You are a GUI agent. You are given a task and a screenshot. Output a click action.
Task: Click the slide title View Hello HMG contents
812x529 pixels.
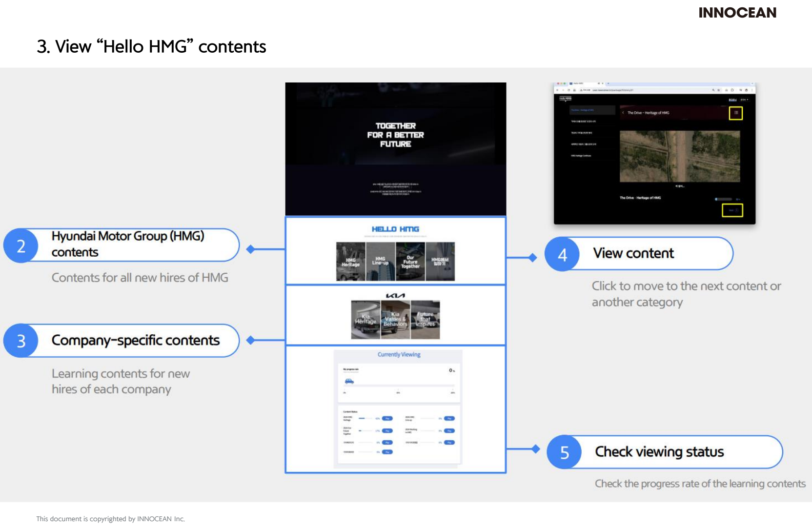(151, 47)
